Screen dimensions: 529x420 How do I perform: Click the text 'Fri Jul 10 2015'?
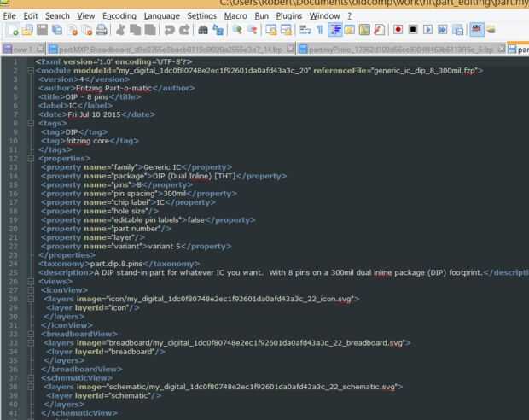94,114
